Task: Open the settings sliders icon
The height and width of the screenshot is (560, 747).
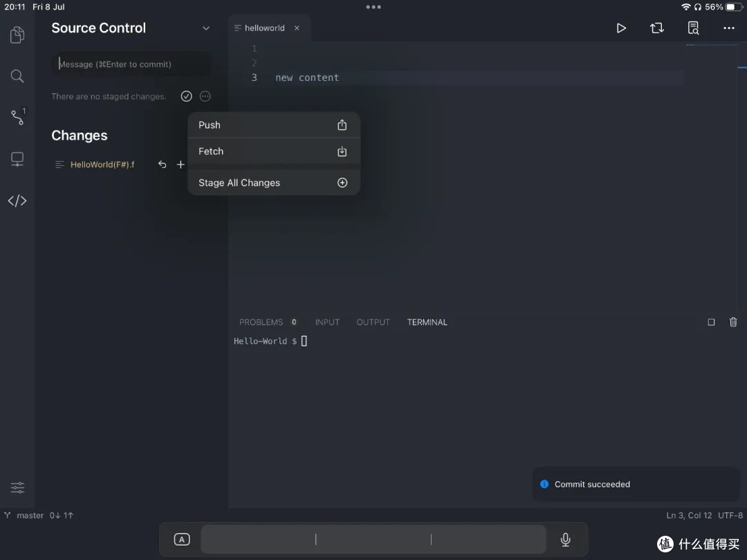Action: tap(17, 487)
